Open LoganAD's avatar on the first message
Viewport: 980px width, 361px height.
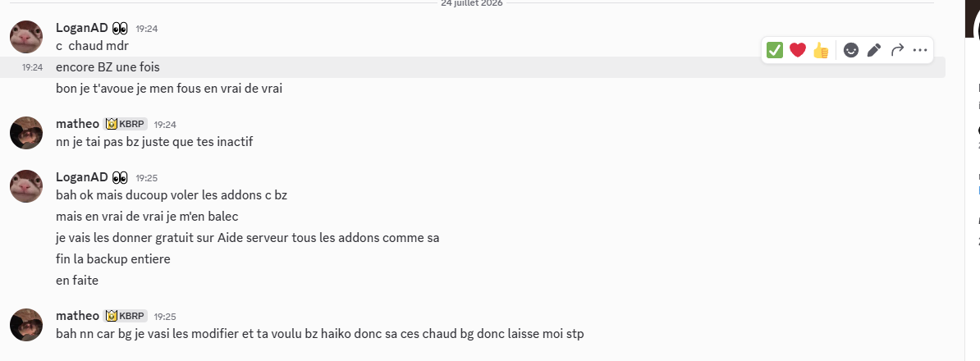[x=26, y=37]
